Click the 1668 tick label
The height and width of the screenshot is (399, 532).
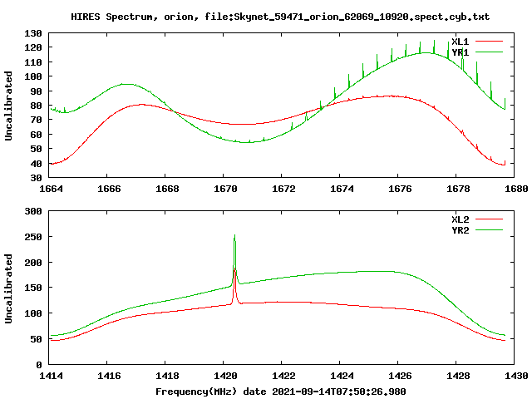[x=167, y=189]
